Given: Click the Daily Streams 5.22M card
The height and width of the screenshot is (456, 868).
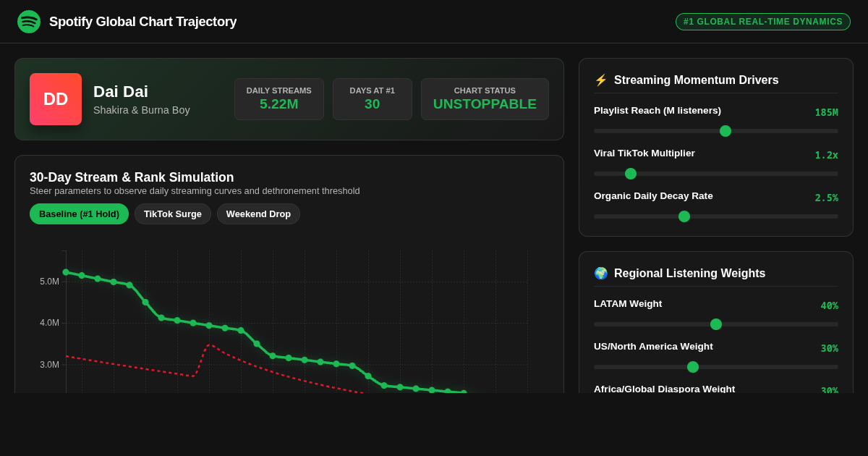Looking at the screenshot, I should [x=279, y=99].
